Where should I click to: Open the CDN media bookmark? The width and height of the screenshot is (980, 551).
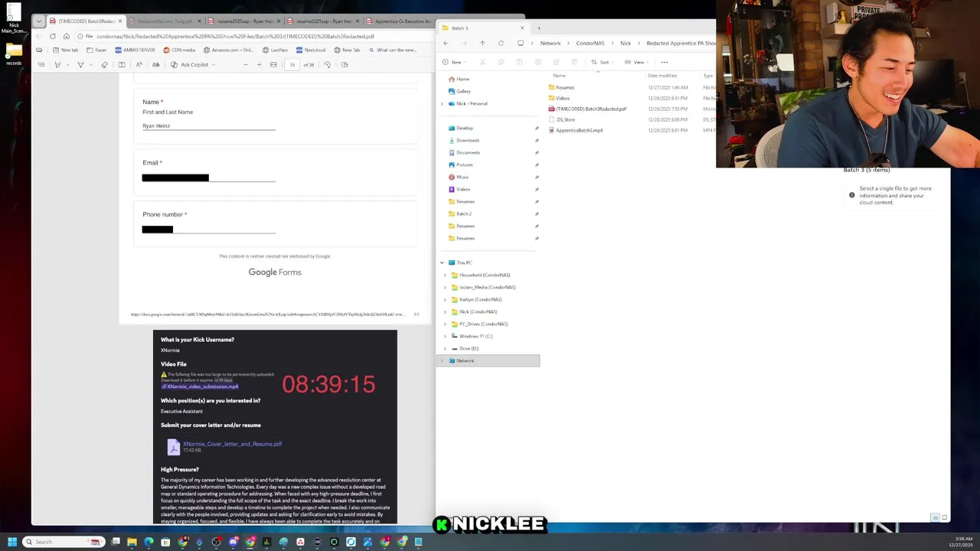tap(179, 50)
